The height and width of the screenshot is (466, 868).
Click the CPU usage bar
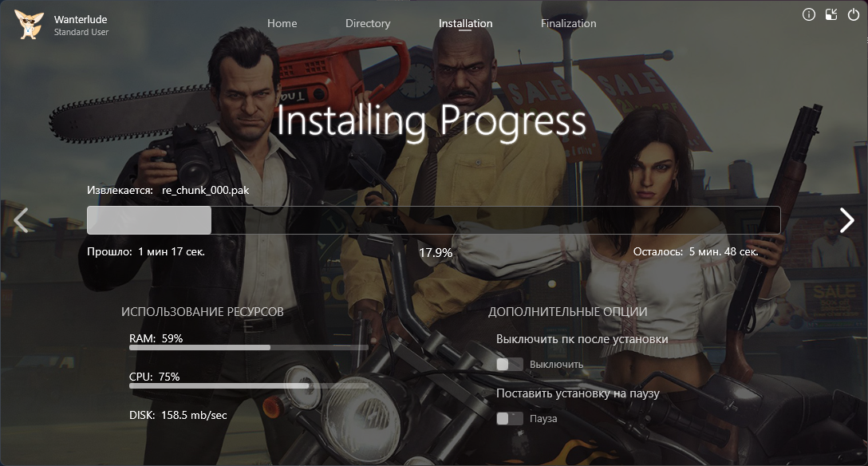click(x=249, y=385)
